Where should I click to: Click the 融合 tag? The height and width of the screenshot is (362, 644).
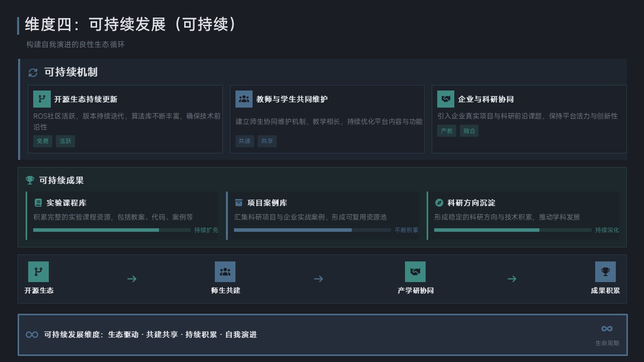469,131
